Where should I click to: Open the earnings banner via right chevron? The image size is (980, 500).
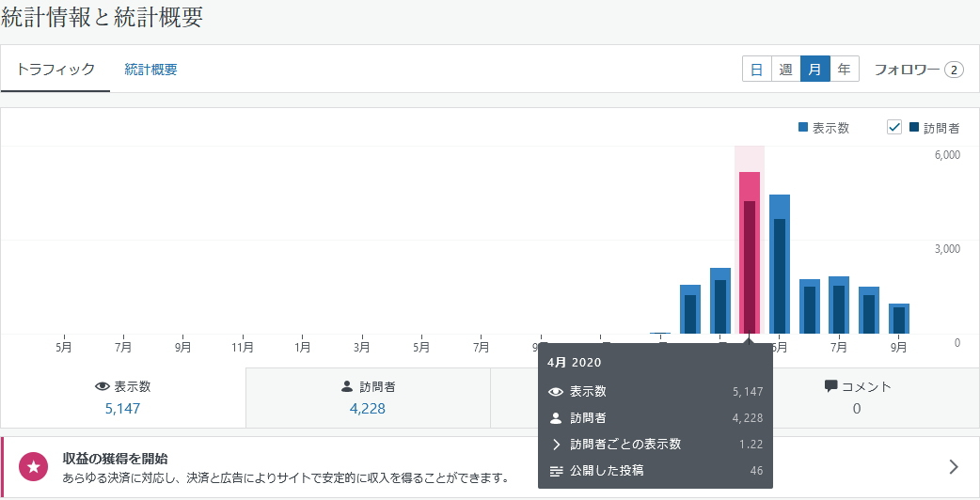(953, 467)
